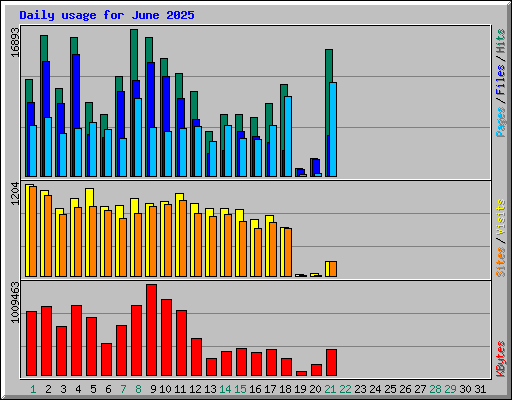Click day label 31 on the x-axis
This screenshot has height=400, width=512.
[x=480, y=389]
